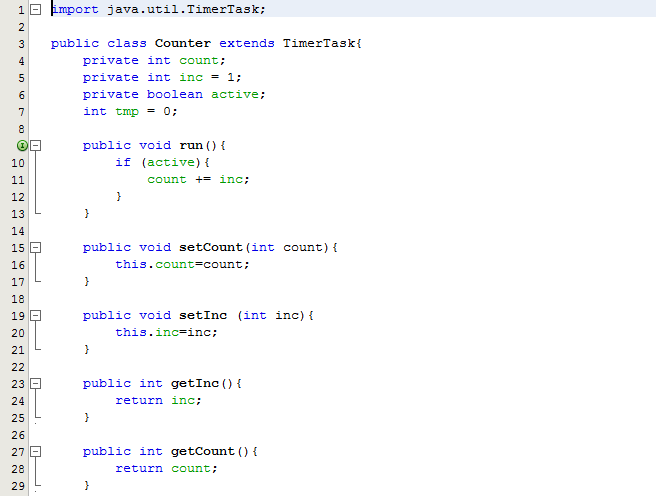Collapse the getInc method fold marker
The width and height of the screenshot is (656, 496).
tap(36, 384)
